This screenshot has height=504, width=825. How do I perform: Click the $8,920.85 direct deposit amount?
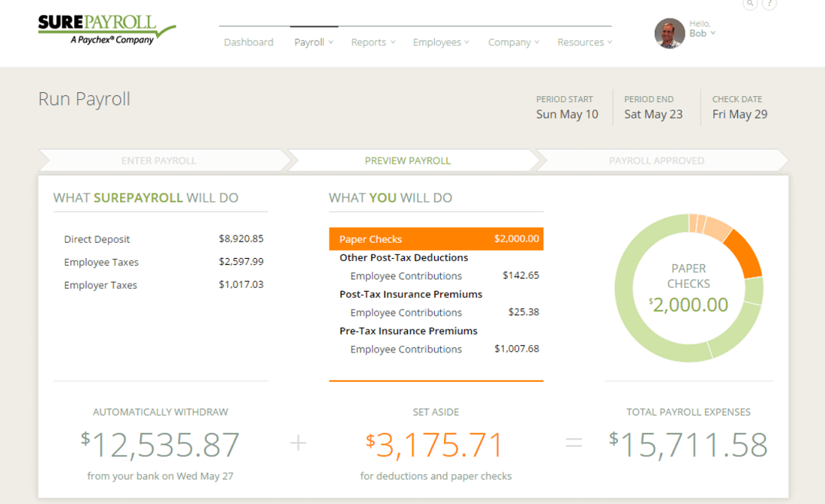coord(241,238)
